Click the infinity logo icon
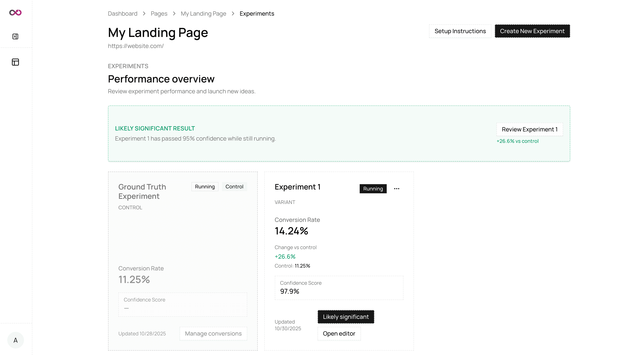This screenshot has height=355, width=644. pyautogui.click(x=15, y=13)
